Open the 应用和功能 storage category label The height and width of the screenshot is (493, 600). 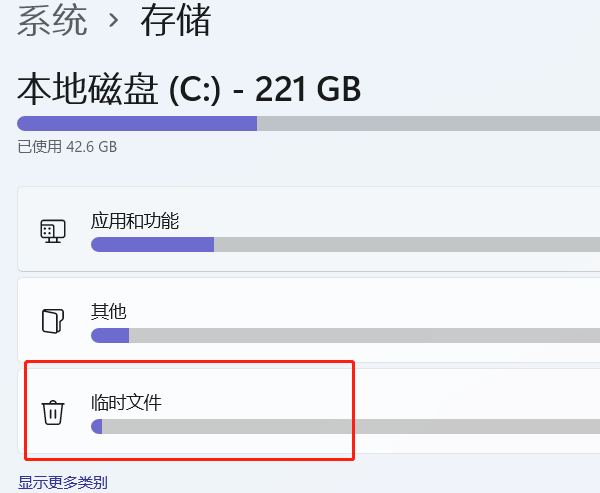(135, 221)
